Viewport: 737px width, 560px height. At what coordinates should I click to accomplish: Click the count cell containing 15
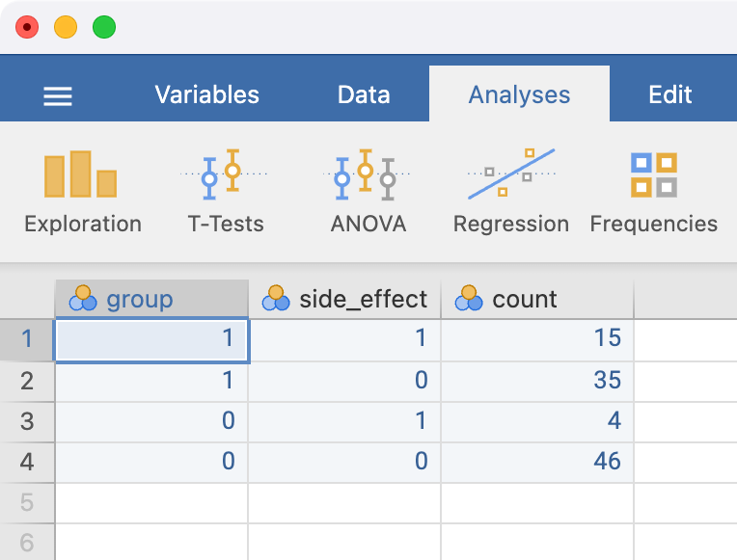536,338
